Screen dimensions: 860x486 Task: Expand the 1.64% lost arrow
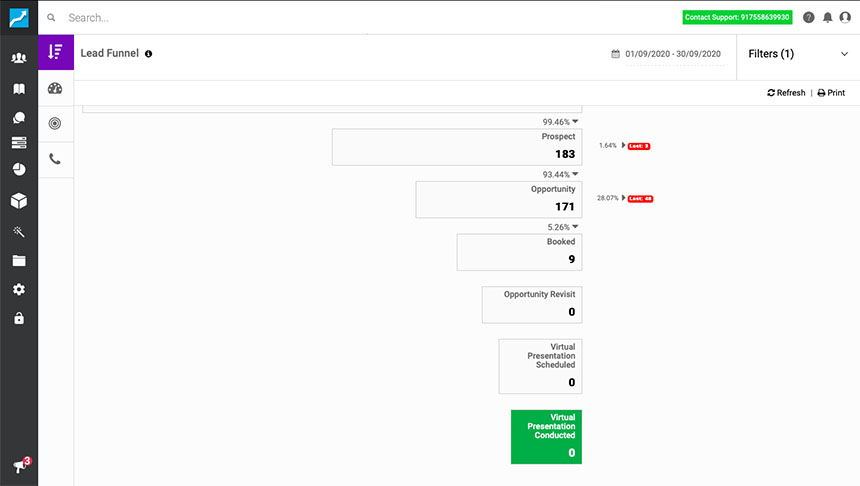(623, 145)
